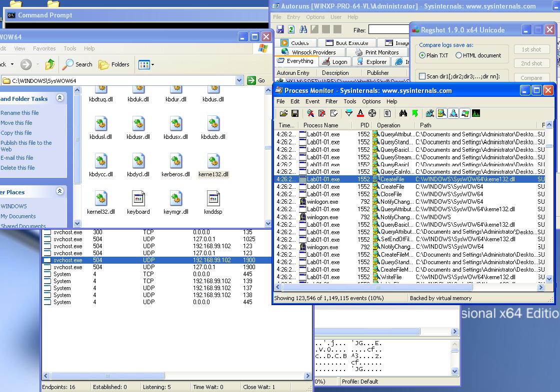Switch to the Logon tab in Autoruns

coord(335,62)
